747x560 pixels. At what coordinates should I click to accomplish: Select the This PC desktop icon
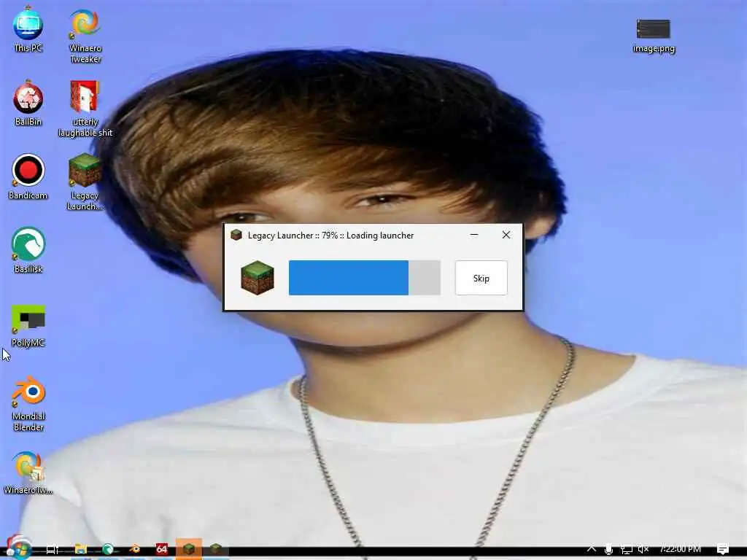(28, 31)
